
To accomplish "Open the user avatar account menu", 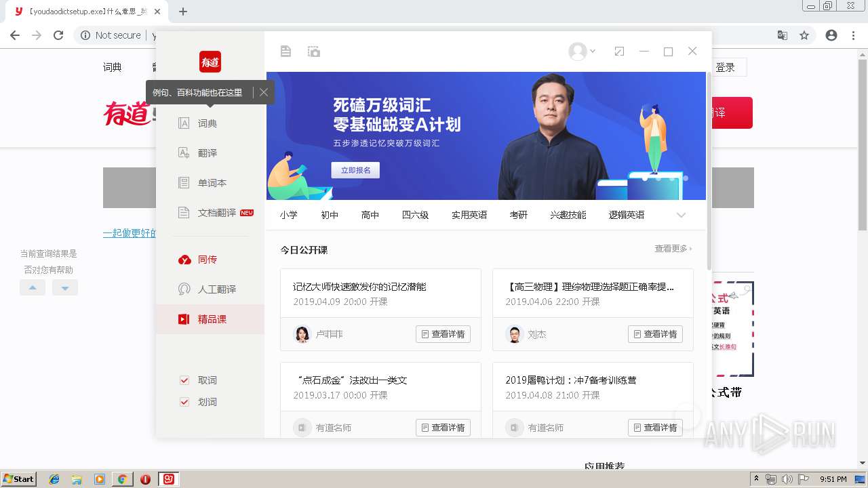I will coord(582,52).
